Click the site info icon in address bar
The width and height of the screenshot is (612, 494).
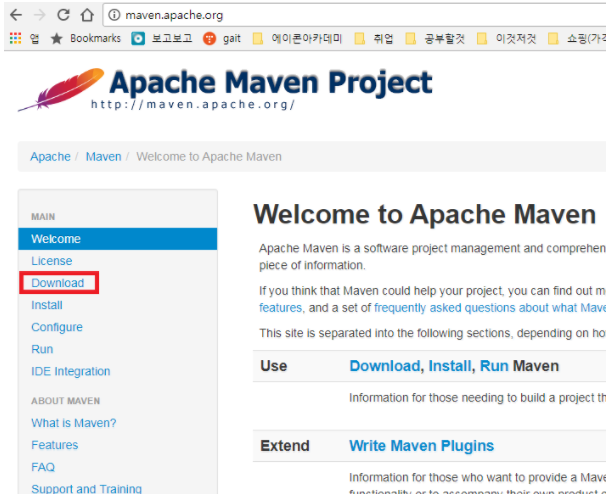(114, 15)
